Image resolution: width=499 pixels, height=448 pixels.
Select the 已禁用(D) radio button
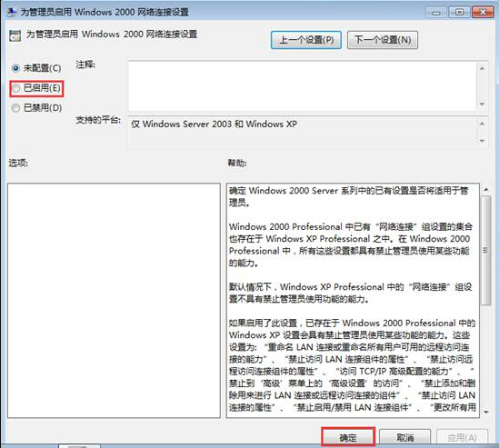[36, 108]
